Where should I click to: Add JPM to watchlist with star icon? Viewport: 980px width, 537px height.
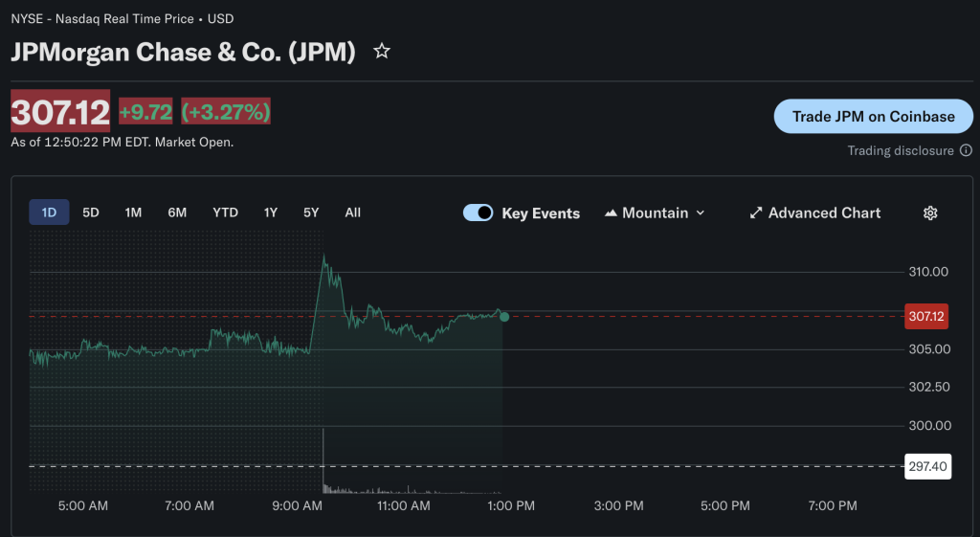[382, 51]
